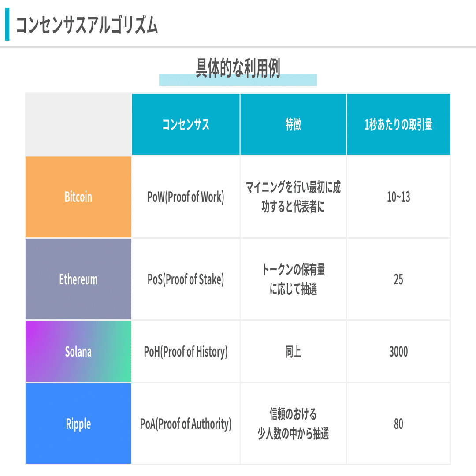Click the 信頼のおける少人数の中から抽選 cell
The image size is (476, 476).
(293, 424)
